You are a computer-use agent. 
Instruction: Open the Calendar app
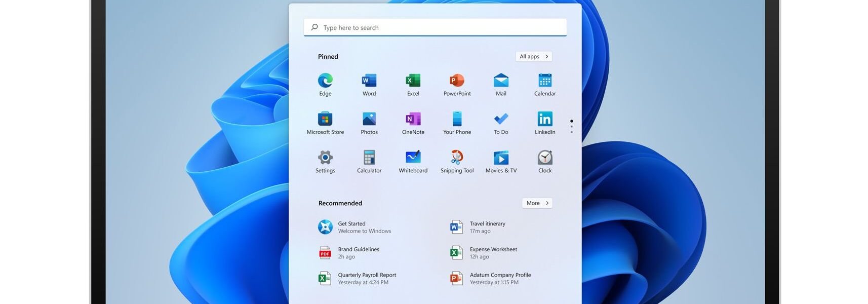click(x=545, y=85)
